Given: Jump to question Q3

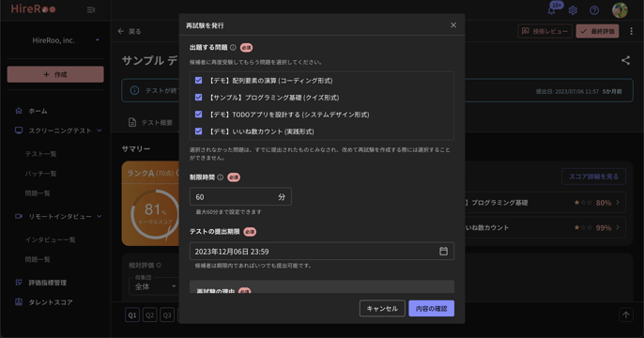Looking at the screenshot, I should point(167,315).
